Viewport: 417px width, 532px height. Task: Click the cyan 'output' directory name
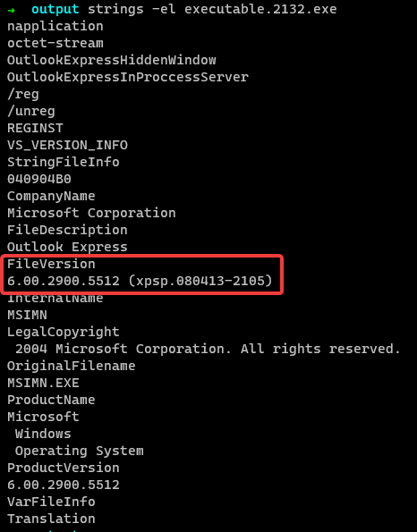click(x=55, y=9)
